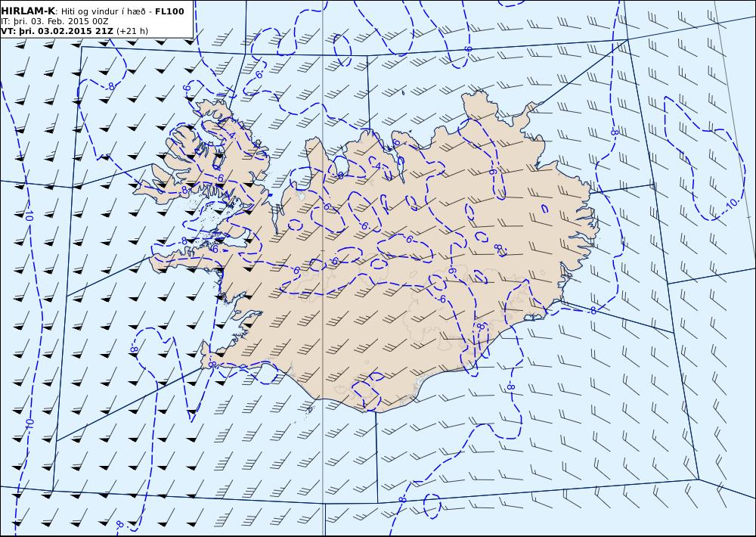
Task: Click the -10 isotherm label east of Iceland
Action: 732,203
